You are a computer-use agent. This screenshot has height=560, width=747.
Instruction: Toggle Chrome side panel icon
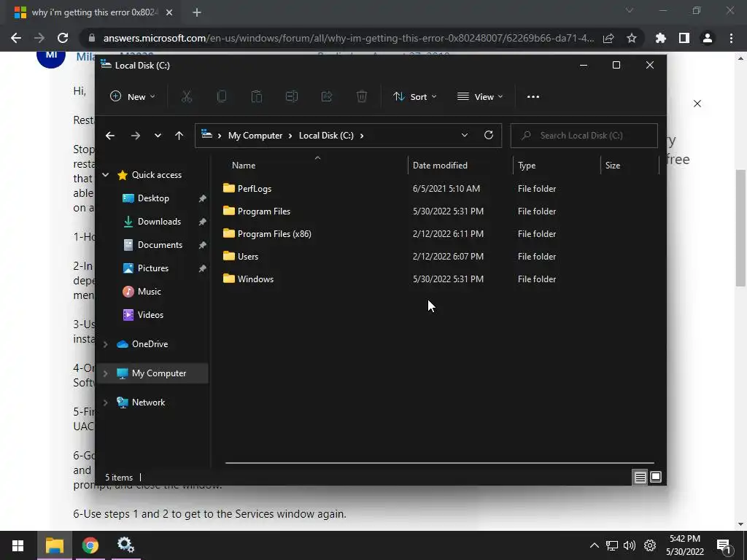[684, 38]
